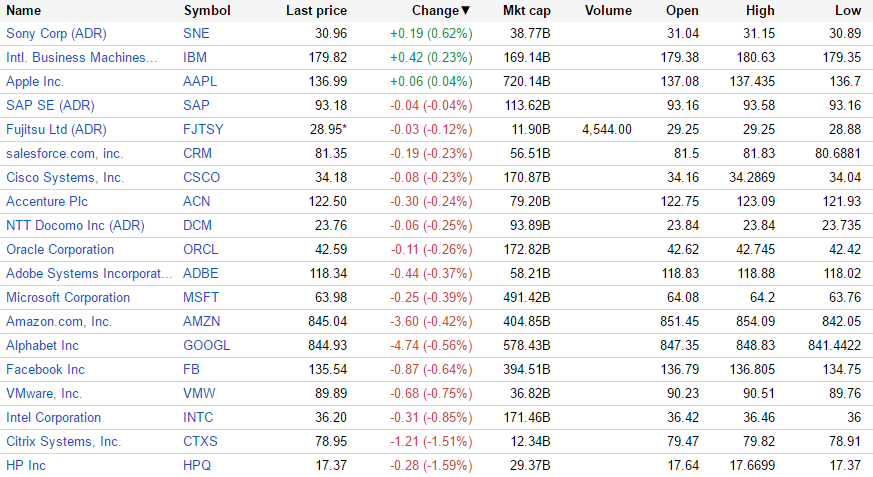Sort table by Volume header
Screen dimensions: 873x477
pos(607,11)
